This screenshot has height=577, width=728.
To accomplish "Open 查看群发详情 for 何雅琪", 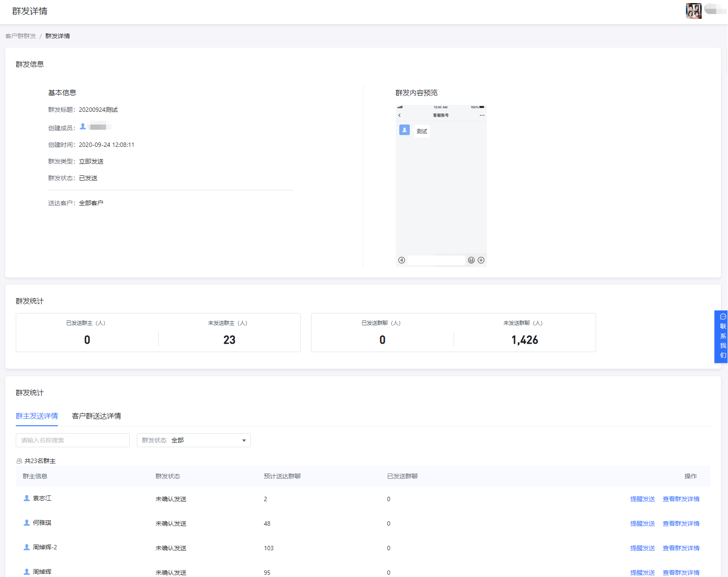I will 681,524.
